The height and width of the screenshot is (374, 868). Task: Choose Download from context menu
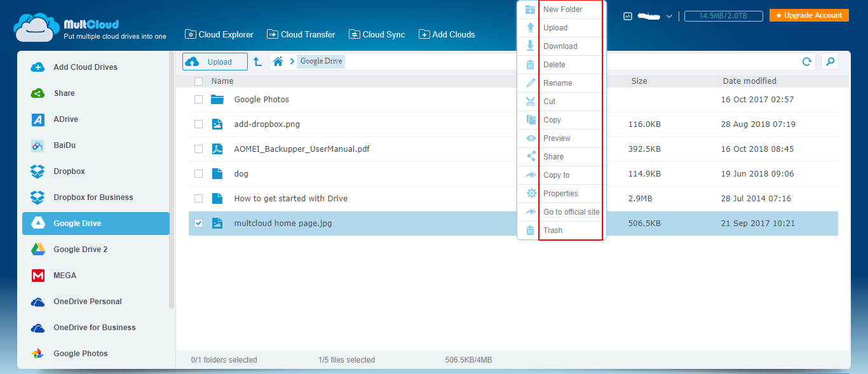tap(562, 46)
